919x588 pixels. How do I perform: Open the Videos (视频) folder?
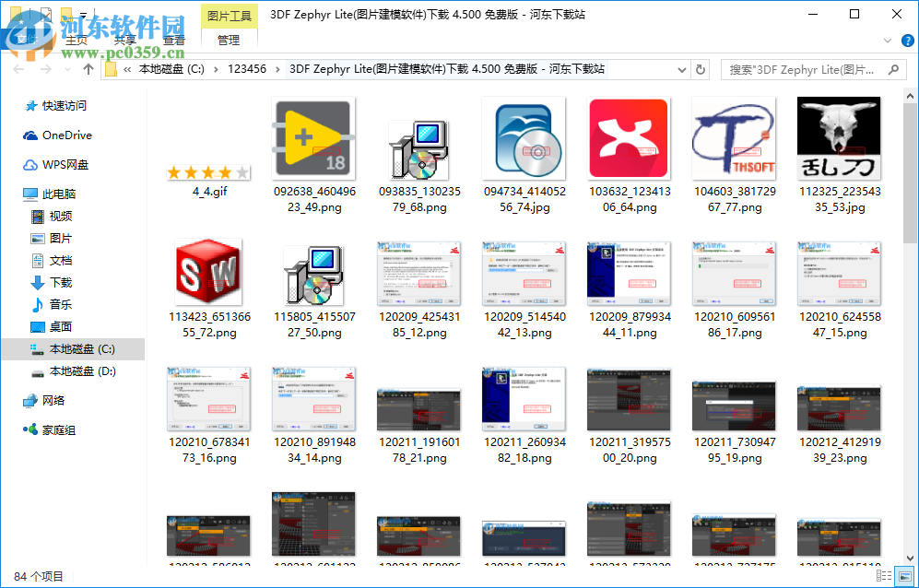pyautogui.click(x=52, y=217)
